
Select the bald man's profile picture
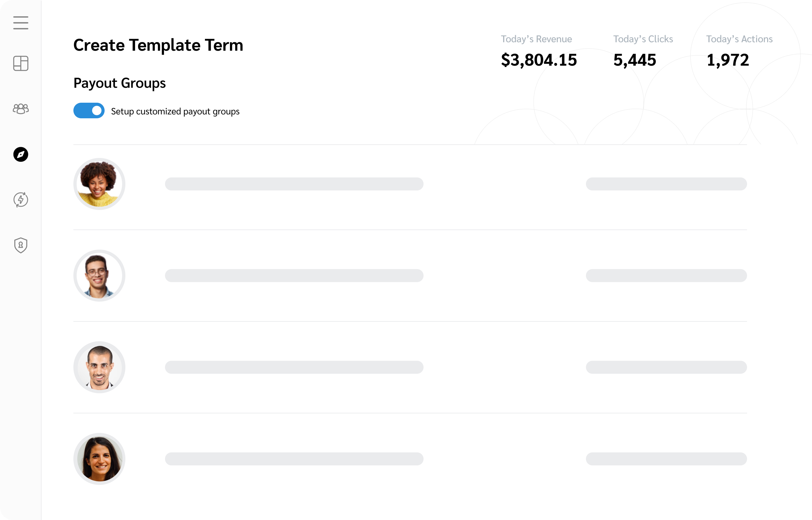click(99, 367)
